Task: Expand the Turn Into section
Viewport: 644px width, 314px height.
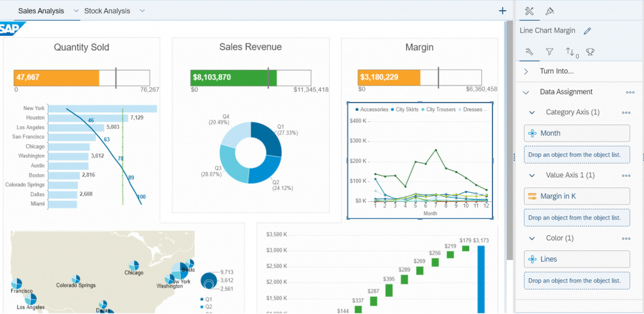Action: pos(526,72)
